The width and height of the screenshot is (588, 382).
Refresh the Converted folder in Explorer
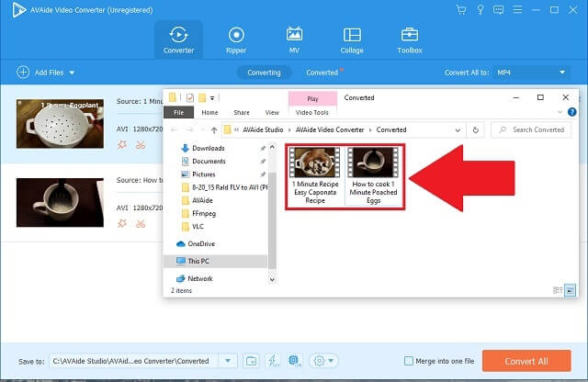click(x=475, y=129)
